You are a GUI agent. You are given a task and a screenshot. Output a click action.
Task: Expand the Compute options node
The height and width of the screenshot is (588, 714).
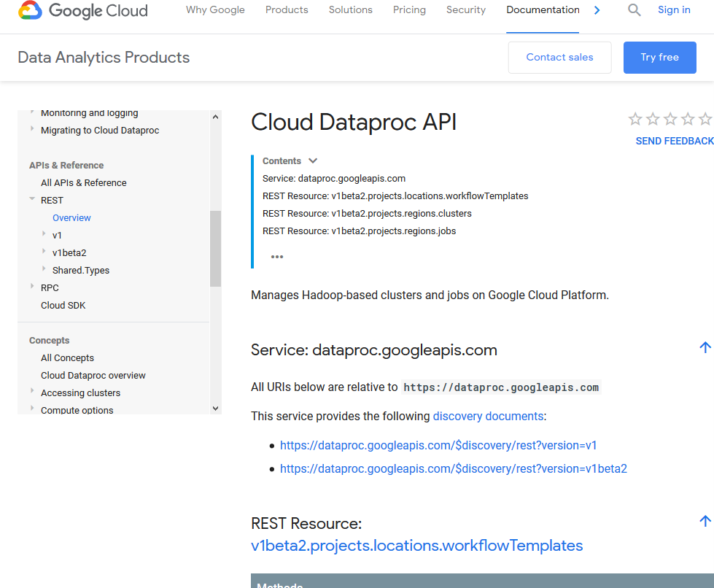coord(32,409)
